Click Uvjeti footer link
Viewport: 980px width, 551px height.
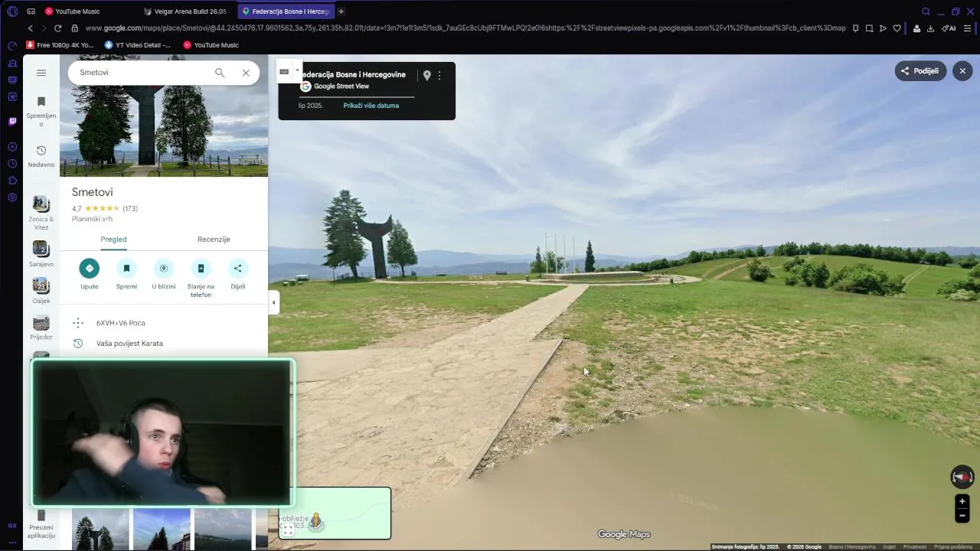[889, 547]
